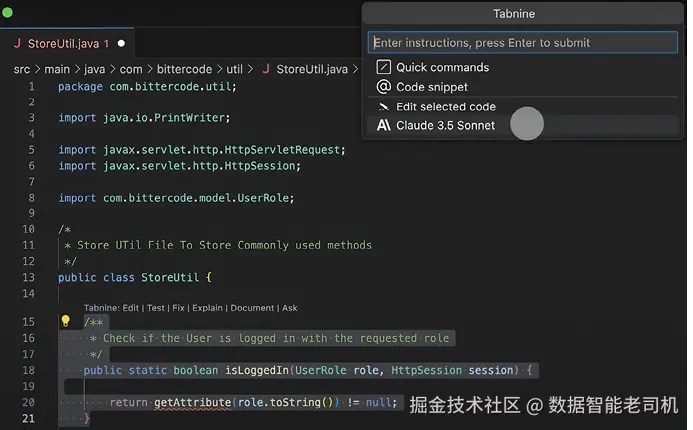
Task: Click the Anthropic logo next to Claude 3.5 Sonnet
Action: coord(384,126)
